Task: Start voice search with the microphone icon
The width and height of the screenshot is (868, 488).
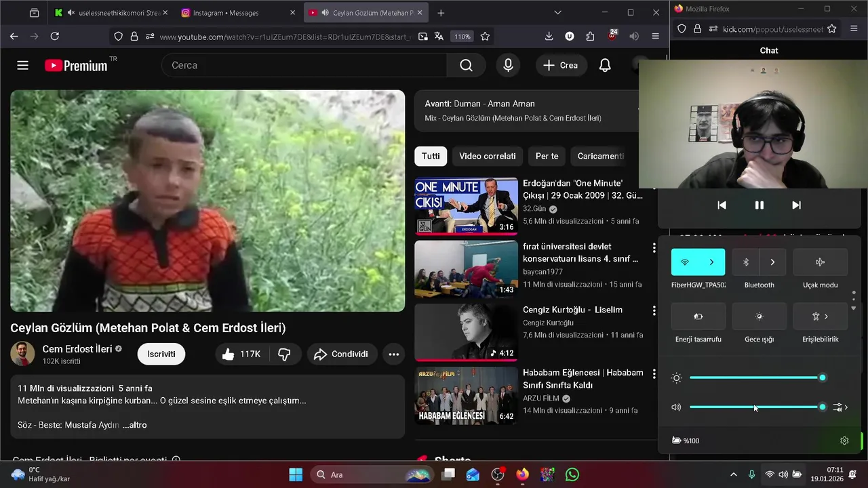Action: 508,65
